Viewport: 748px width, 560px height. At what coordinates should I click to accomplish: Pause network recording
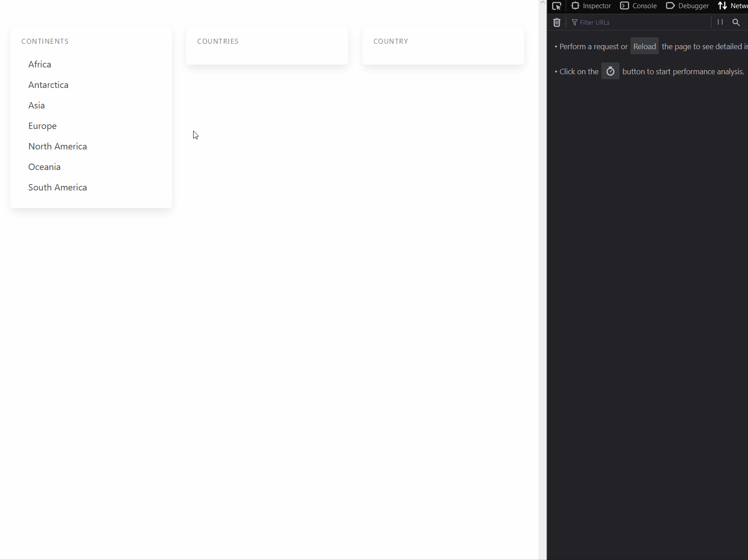(x=720, y=22)
